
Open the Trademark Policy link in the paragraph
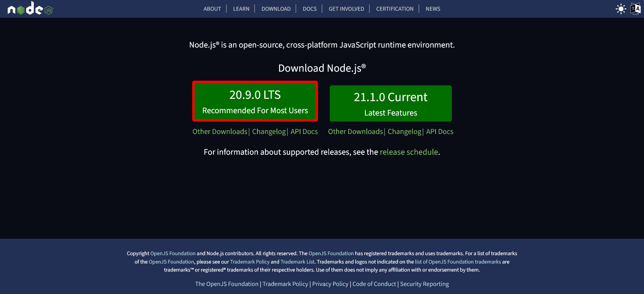pyautogui.click(x=250, y=262)
